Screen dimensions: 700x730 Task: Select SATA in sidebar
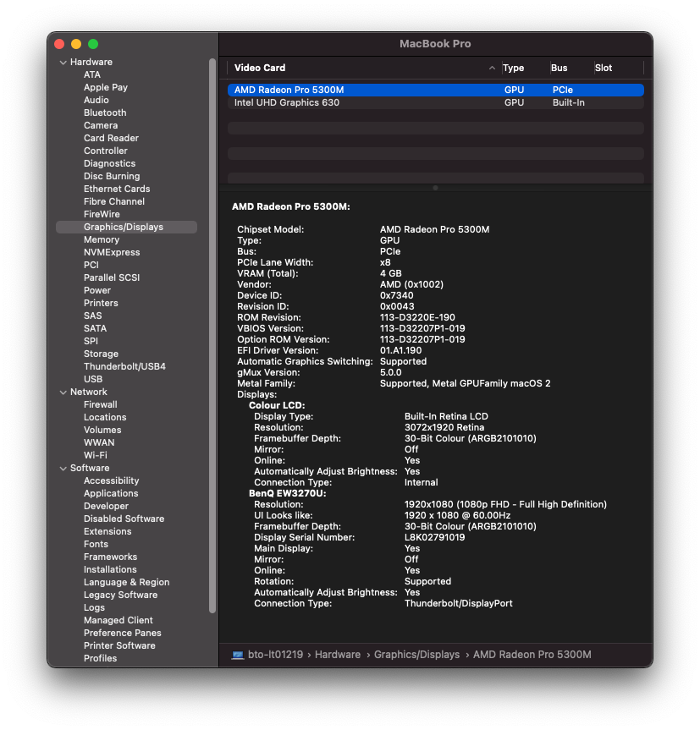95,328
